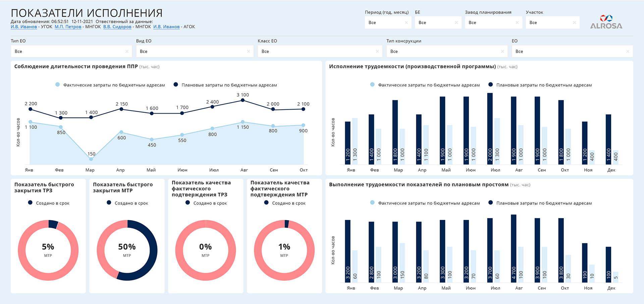Image resolution: width=644 pixels, height=304 pixels.
Task: Toggle Плановые затраты legend in Исполнение трудоемкости chart
Action: (540, 85)
